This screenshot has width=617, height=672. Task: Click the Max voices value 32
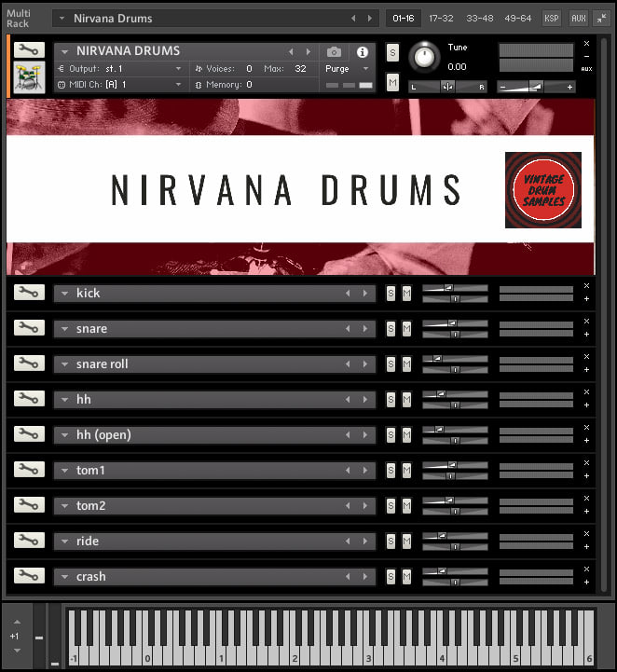click(x=300, y=69)
